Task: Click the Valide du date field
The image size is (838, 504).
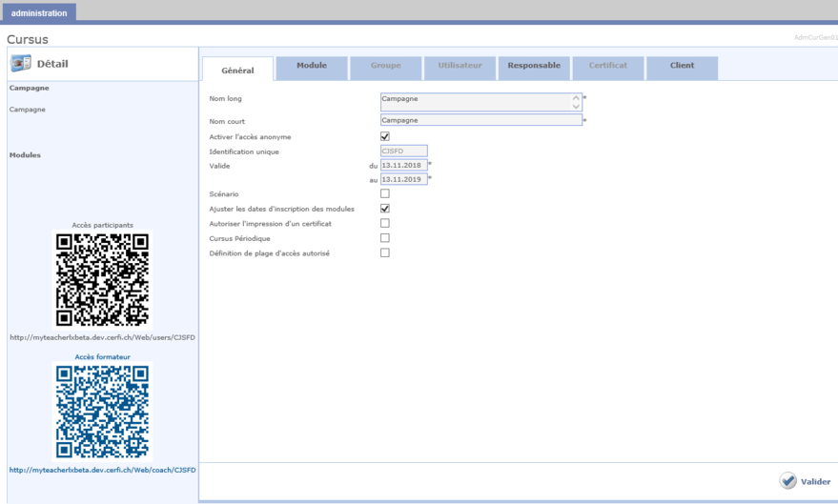Action: click(x=403, y=165)
